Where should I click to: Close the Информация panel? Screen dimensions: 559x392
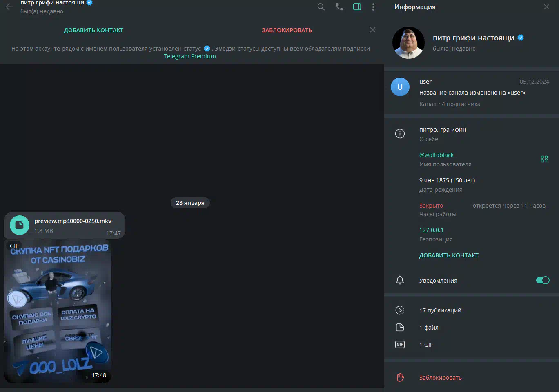coord(546,7)
